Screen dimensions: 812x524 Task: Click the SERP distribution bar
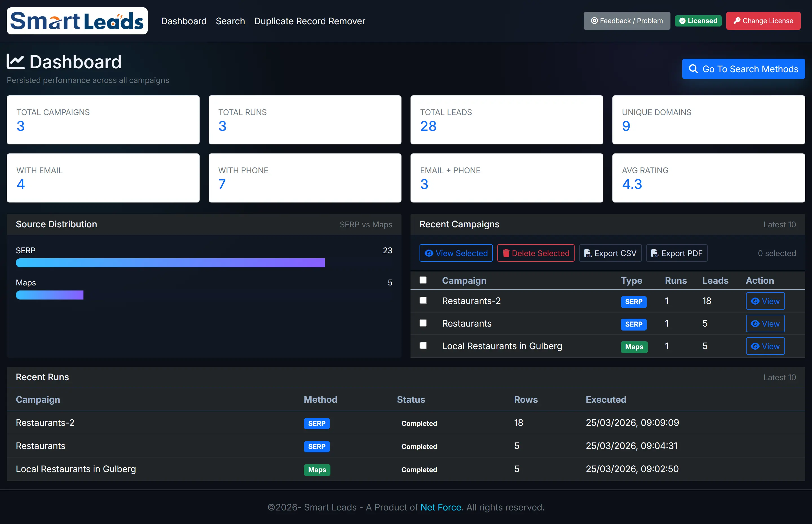170,263
